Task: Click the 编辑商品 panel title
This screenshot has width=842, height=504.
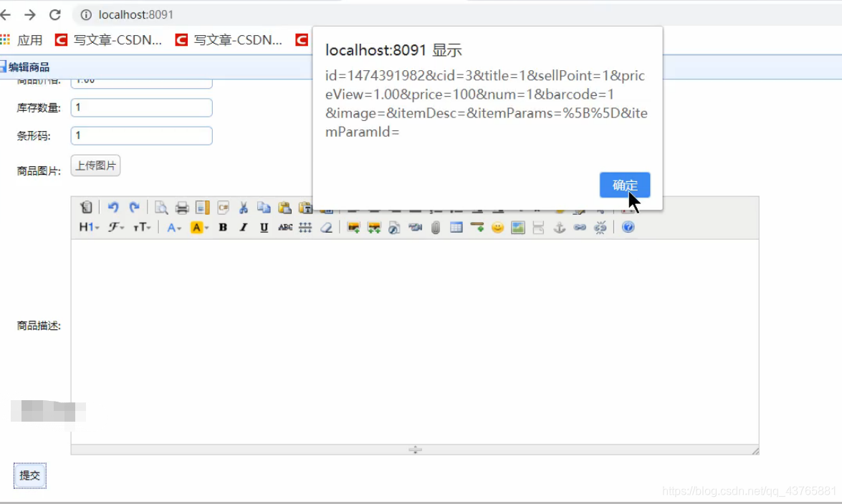Action: click(x=29, y=67)
